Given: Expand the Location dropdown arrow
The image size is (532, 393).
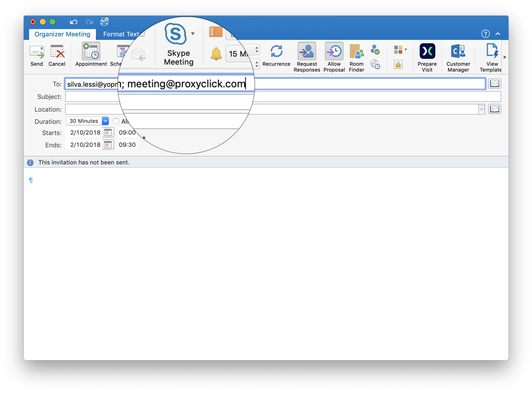Looking at the screenshot, I should pyautogui.click(x=482, y=109).
